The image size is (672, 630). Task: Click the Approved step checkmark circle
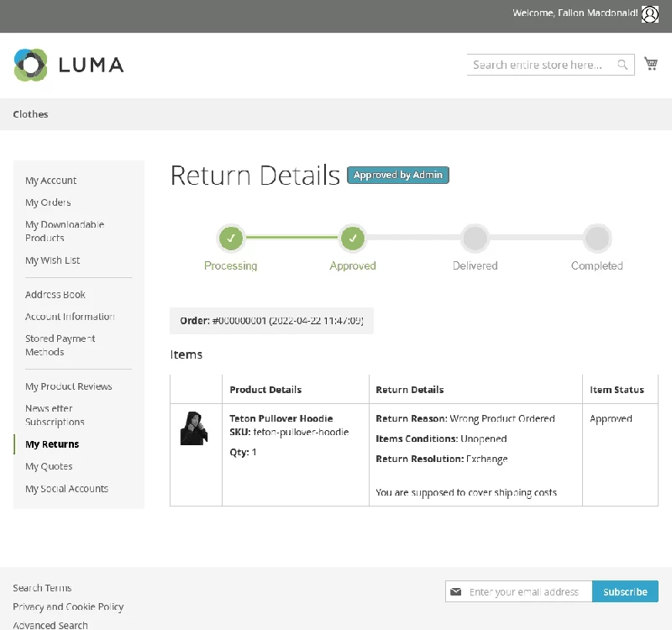pos(353,238)
